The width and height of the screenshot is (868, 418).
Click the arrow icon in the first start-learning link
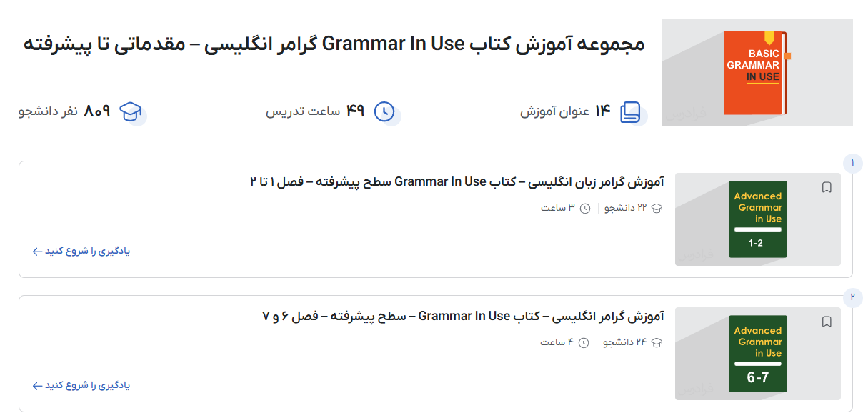[x=35, y=252]
